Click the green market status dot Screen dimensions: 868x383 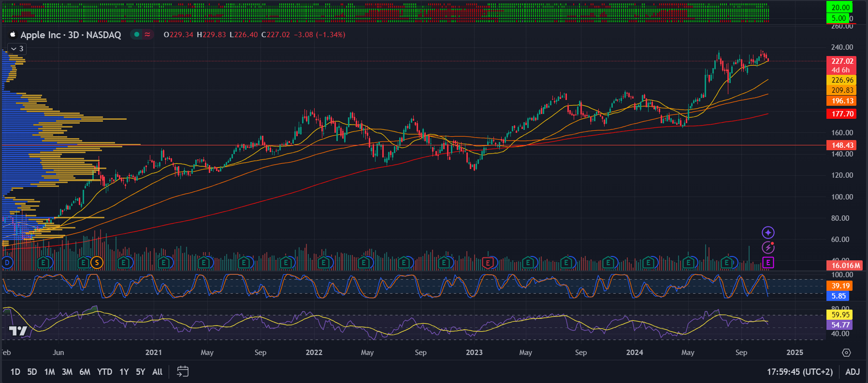point(137,34)
